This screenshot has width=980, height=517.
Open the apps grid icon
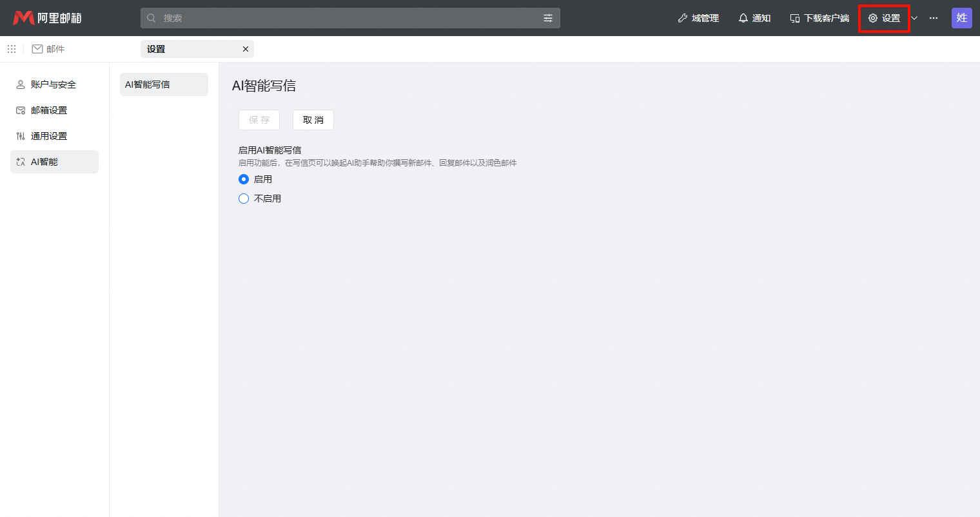click(x=11, y=48)
